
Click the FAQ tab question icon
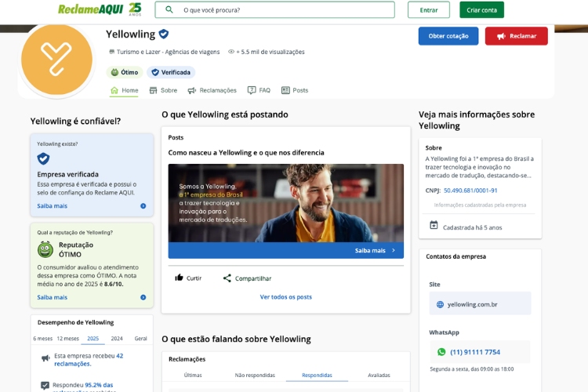coord(252,90)
